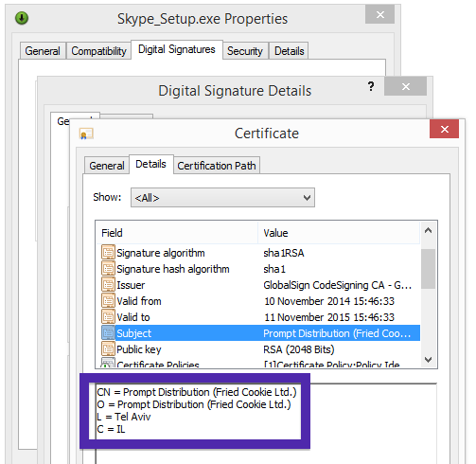This screenshot has width=476, height=464.
Task: Click the scroll down arrow of field list
Action: coord(428,359)
